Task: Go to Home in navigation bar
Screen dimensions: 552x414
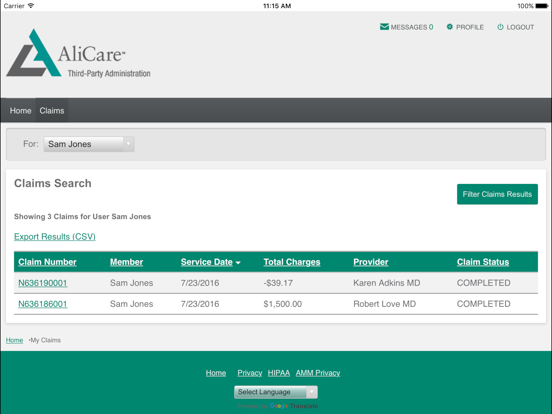Action: point(20,111)
